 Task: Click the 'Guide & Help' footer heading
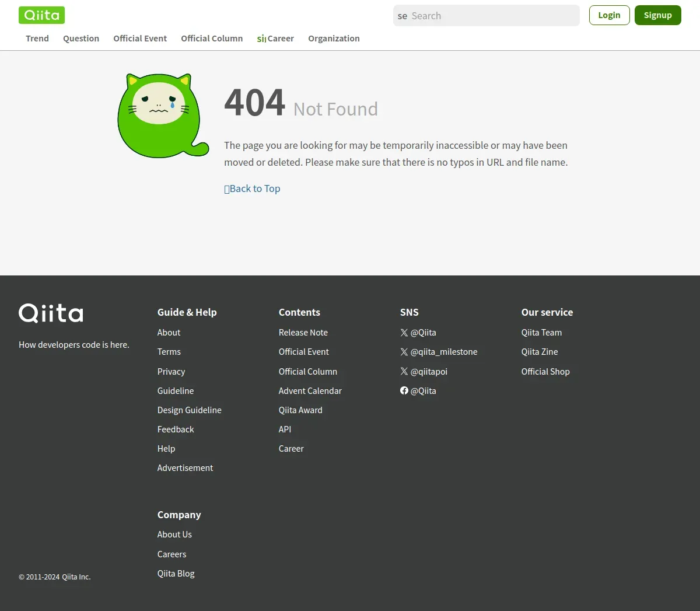coord(187,312)
